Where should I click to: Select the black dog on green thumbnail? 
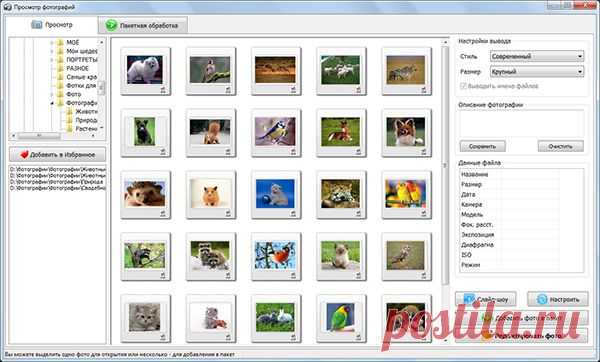(145, 132)
